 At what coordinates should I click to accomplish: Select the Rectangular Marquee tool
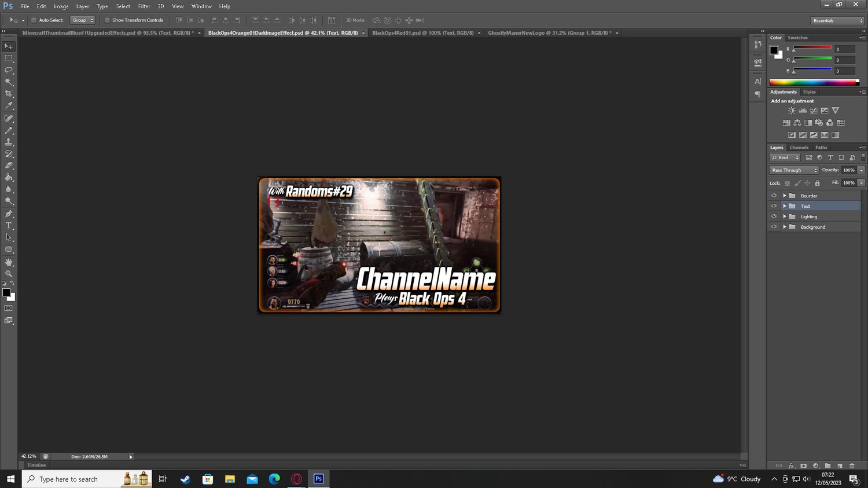click(x=9, y=58)
